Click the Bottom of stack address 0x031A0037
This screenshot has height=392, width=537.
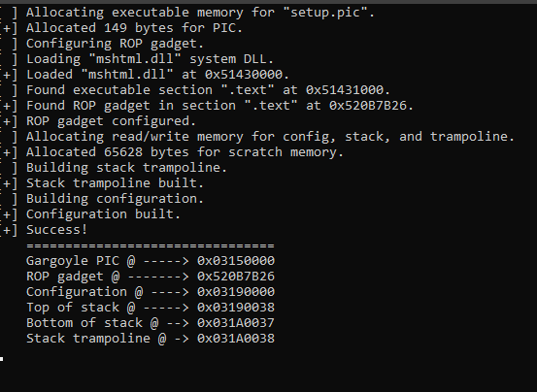pyautogui.click(x=236, y=322)
